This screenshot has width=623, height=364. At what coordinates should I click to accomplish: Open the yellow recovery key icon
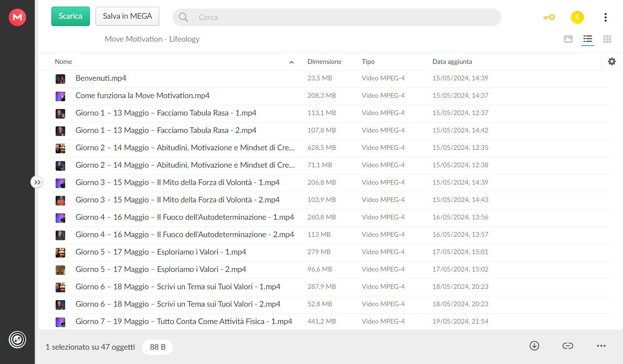549,17
